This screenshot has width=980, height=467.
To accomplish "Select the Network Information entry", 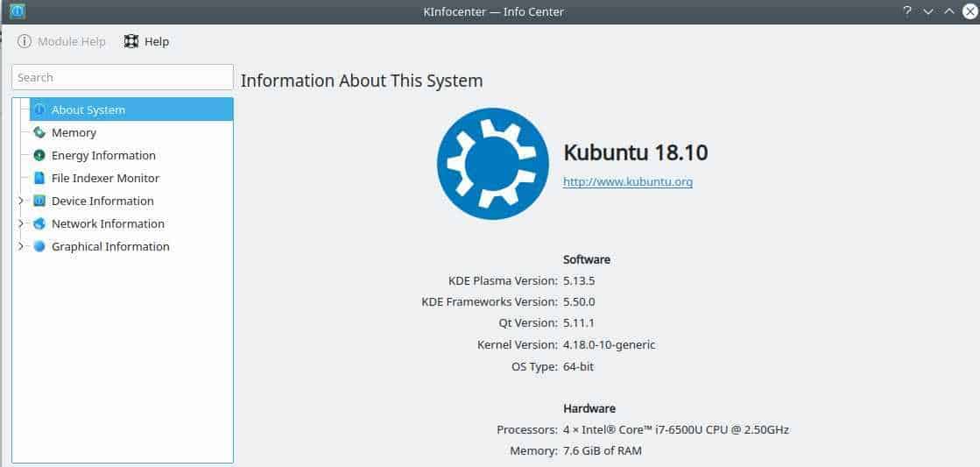I will coord(108,223).
